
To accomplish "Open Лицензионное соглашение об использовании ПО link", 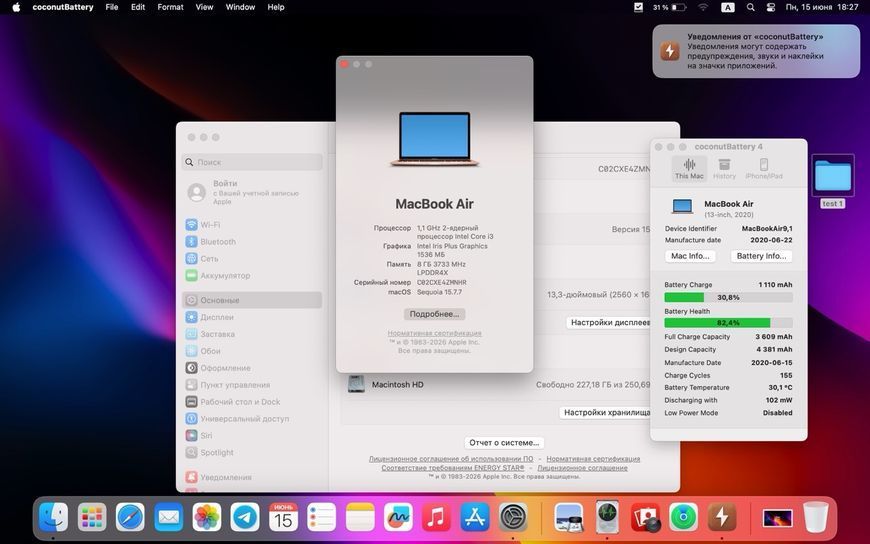I will 451,459.
